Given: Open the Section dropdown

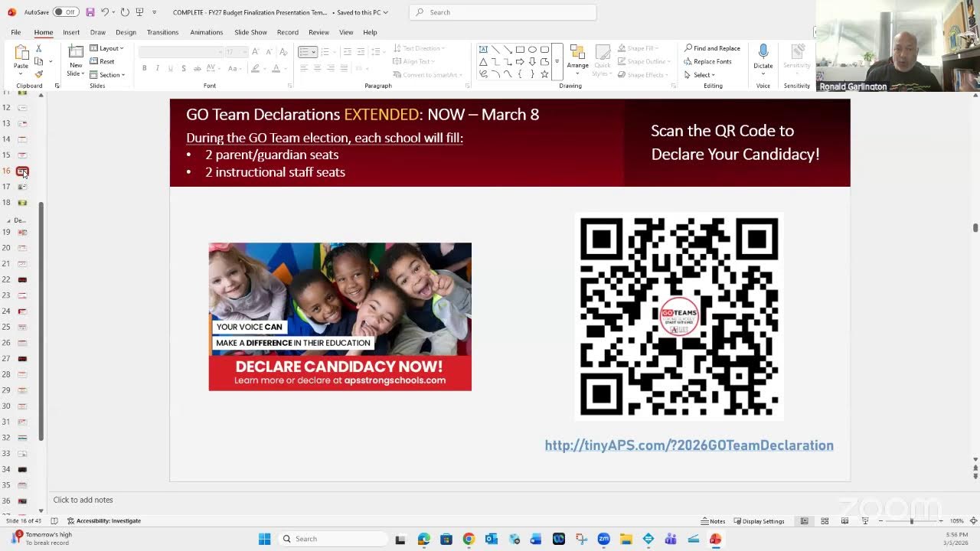Looking at the screenshot, I should tap(107, 74).
